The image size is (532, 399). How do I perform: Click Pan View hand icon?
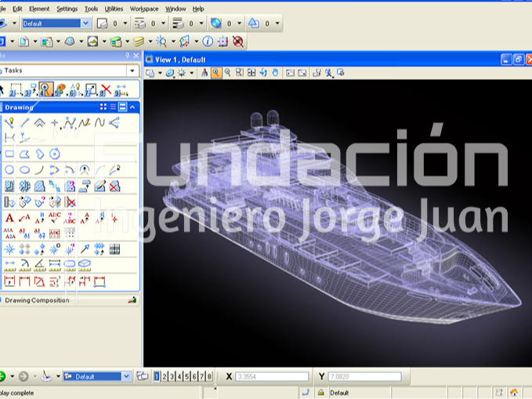click(x=275, y=73)
